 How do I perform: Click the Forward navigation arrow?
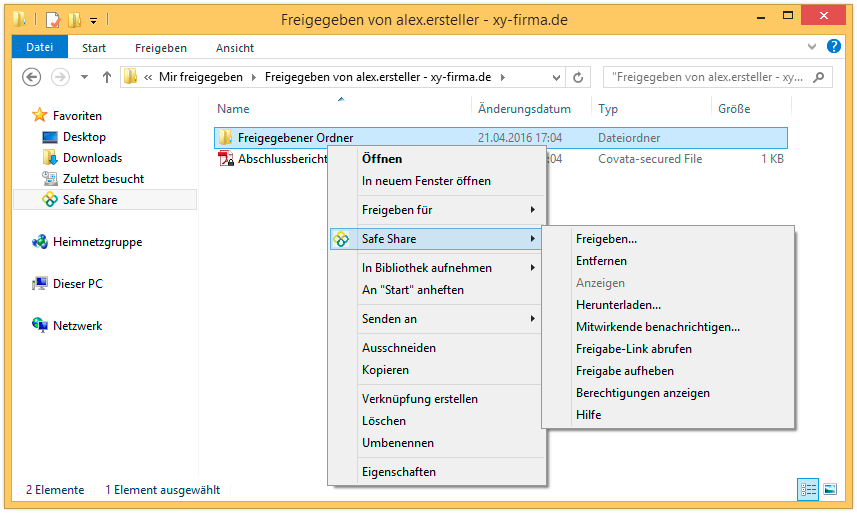60,77
